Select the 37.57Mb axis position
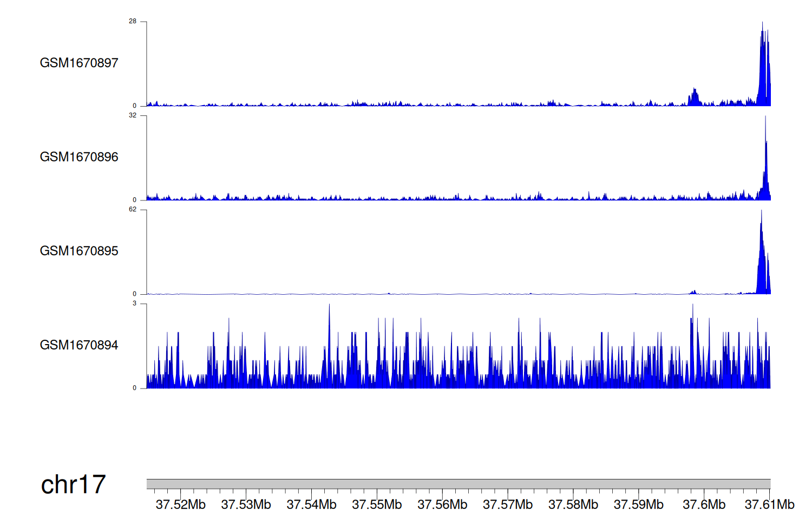This screenshot has width=812, height=531. coord(508,505)
